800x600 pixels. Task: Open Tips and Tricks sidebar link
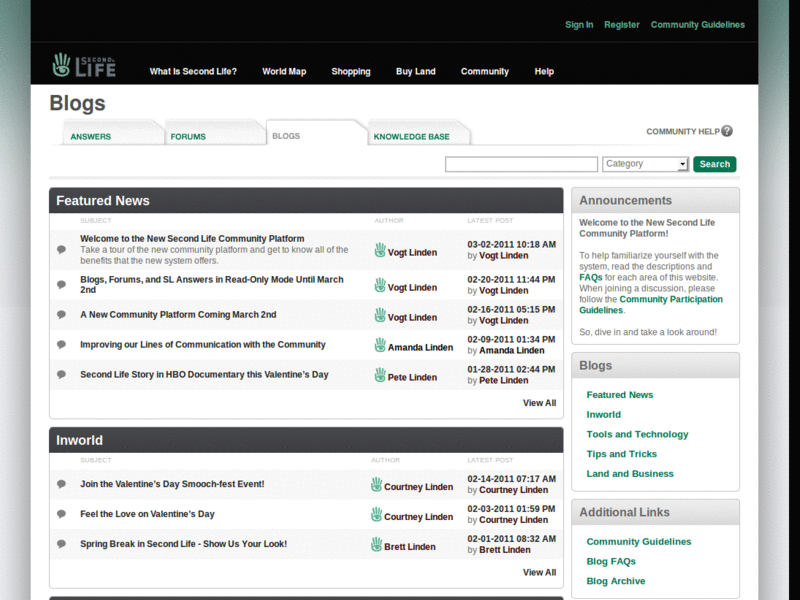click(x=621, y=454)
